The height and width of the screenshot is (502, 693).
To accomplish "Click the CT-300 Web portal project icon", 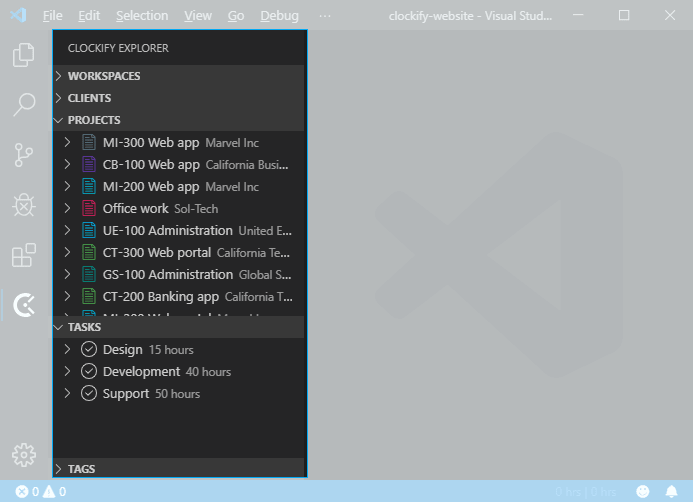I will 89,253.
